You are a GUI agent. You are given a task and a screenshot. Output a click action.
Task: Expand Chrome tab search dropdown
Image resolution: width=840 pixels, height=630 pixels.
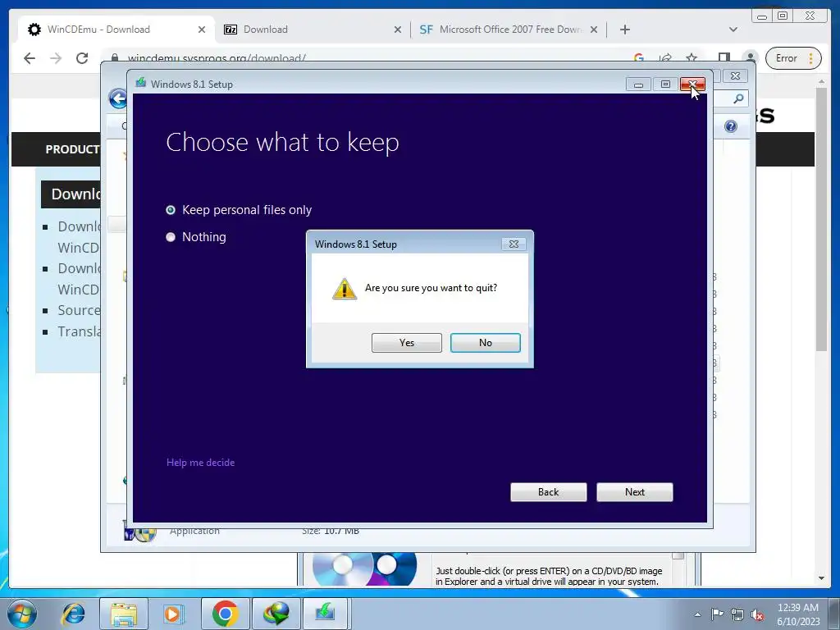coord(733,30)
